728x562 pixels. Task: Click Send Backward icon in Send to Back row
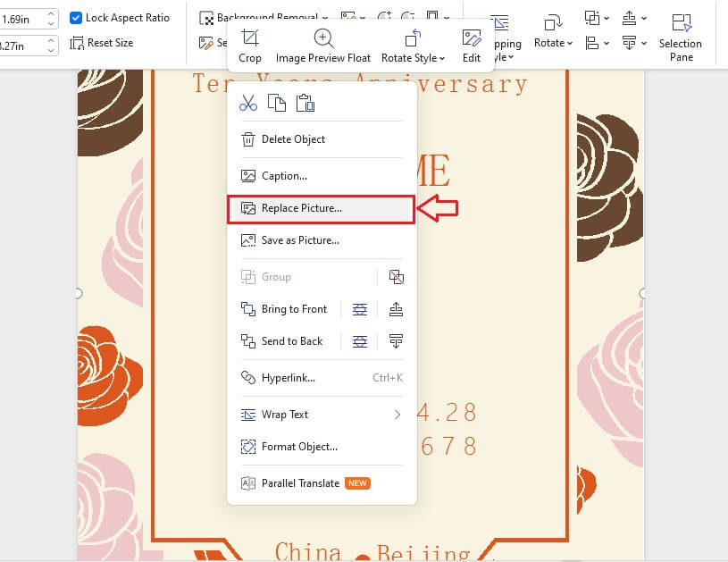pos(396,341)
